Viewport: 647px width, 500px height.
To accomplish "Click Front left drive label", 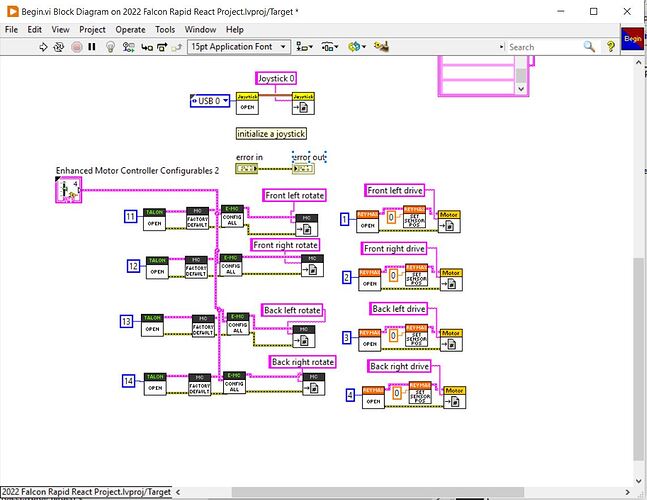I will tap(395, 191).
